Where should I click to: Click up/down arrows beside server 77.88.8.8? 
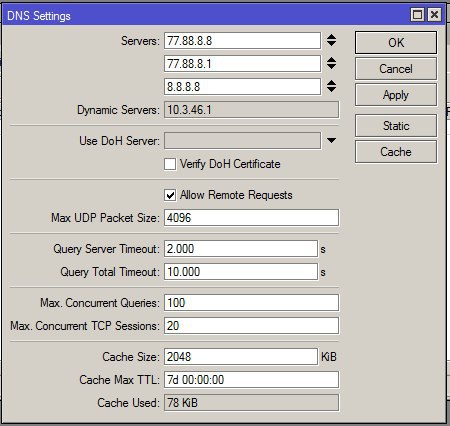click(x=331, y=40)
